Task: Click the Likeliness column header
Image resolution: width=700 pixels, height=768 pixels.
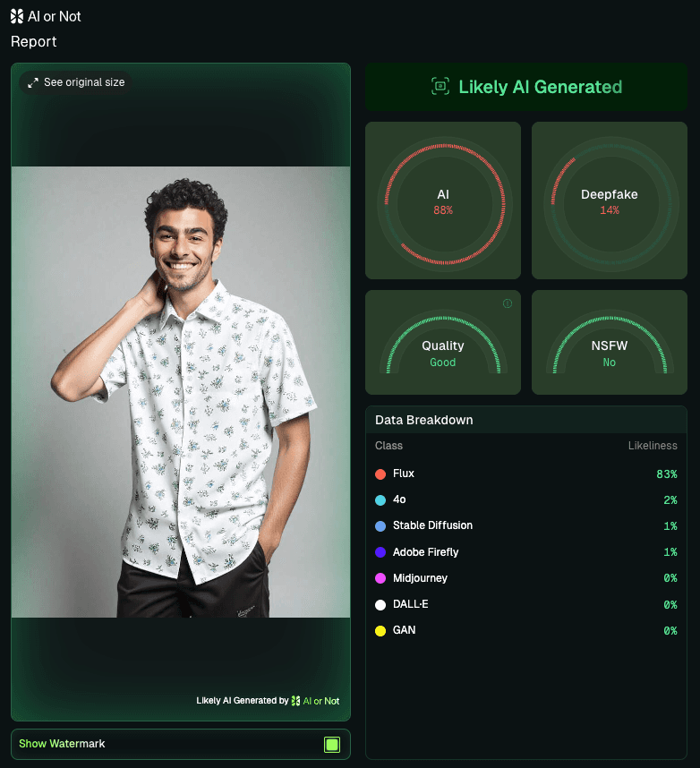Action: point(653,446)
